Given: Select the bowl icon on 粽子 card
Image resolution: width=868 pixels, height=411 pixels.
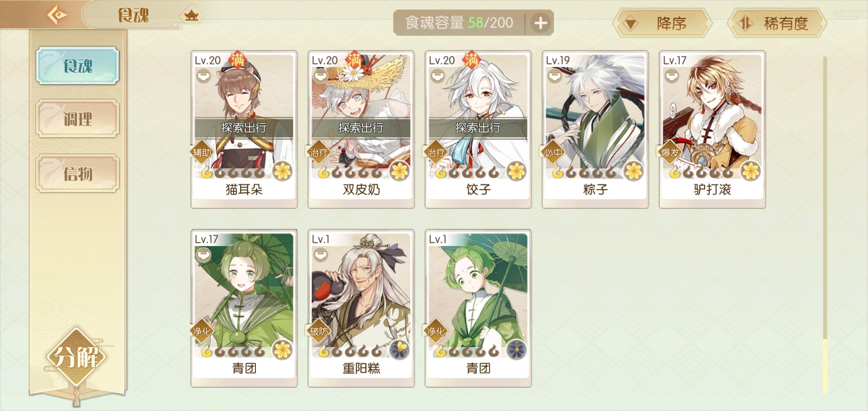Looking at the screenshot, I should pos(554,76).
